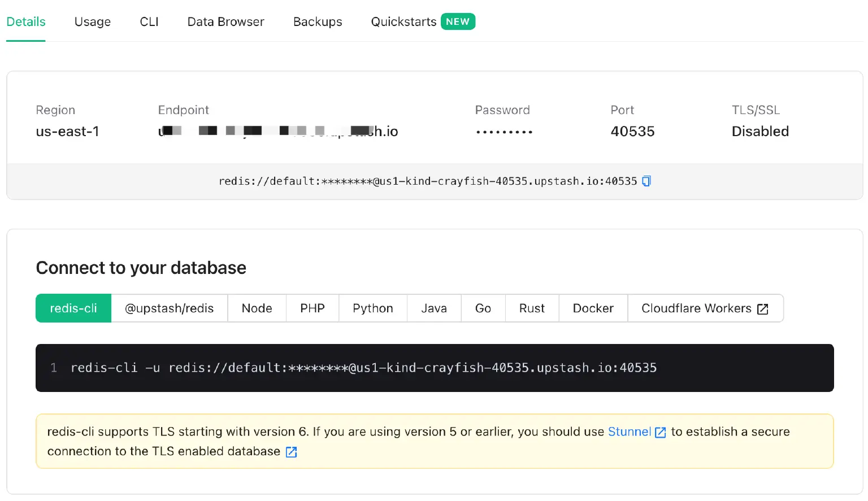Screen dimensions: 868x501
Task: Select the Python connection tab
Action: [x=372, y=308]
